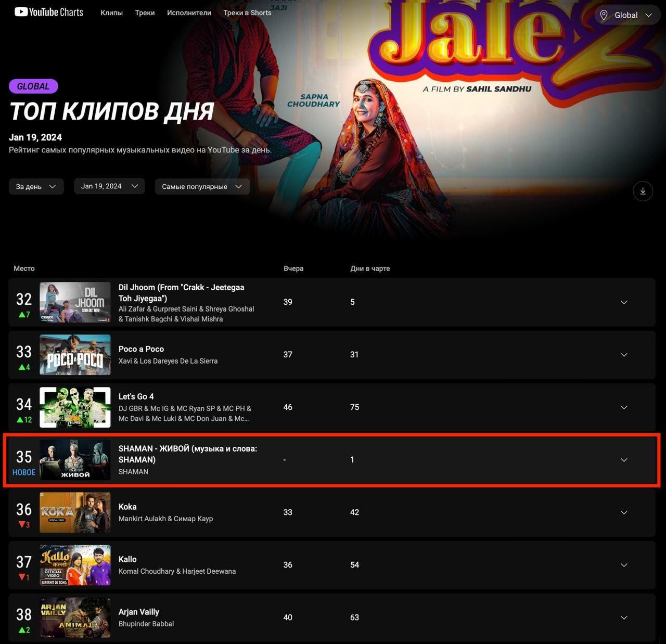This screenshot has height=644, width=666.
Task: Open the Poco a Poco video thumbnail
Action: click(x=75, y=355)
